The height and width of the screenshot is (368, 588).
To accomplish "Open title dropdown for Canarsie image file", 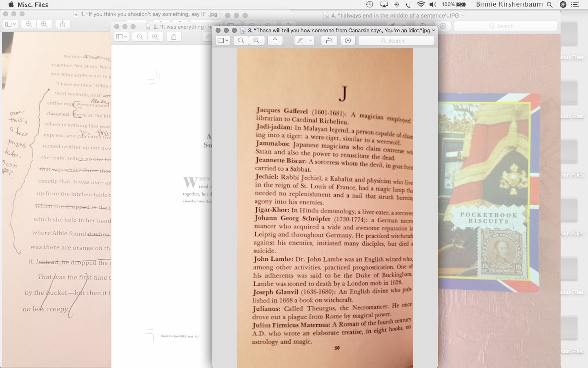I will pyautogui.click(x=434, y=30).
